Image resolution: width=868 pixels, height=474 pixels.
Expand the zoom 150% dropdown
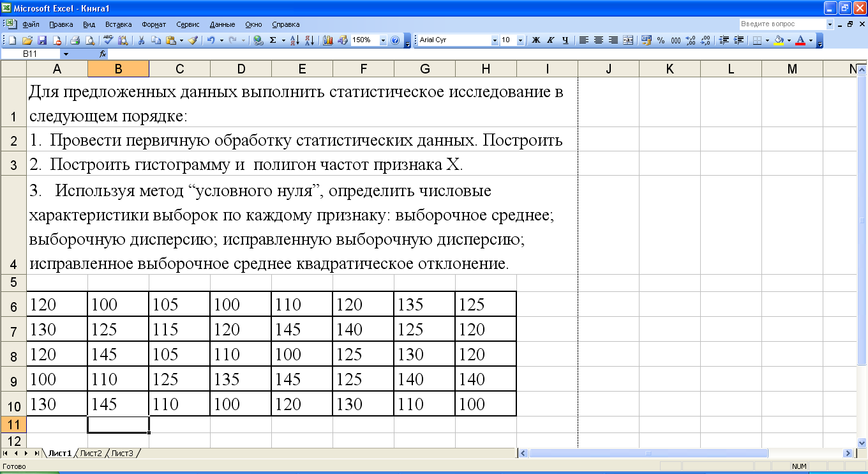(383, 40)
